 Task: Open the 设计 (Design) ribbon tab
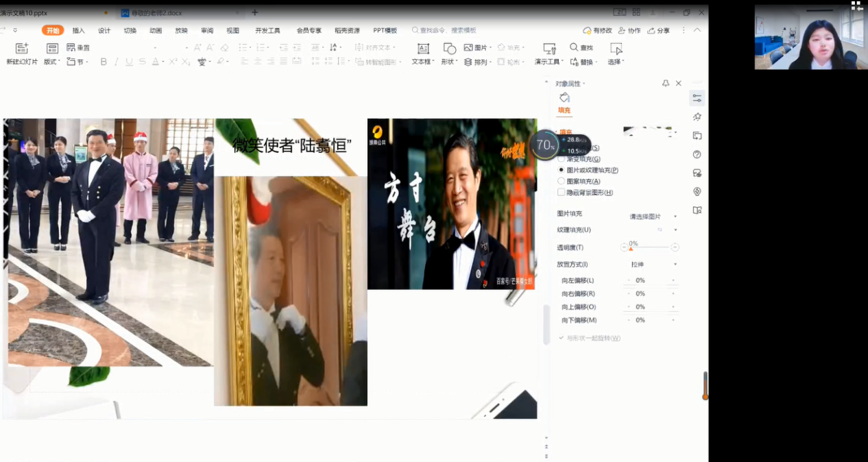[x=104, y=30]
